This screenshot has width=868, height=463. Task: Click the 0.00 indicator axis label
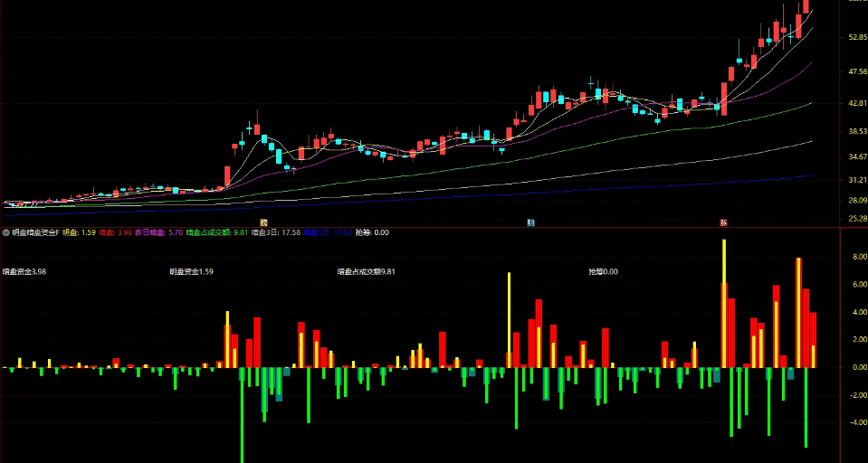click(x=860, y=367)
